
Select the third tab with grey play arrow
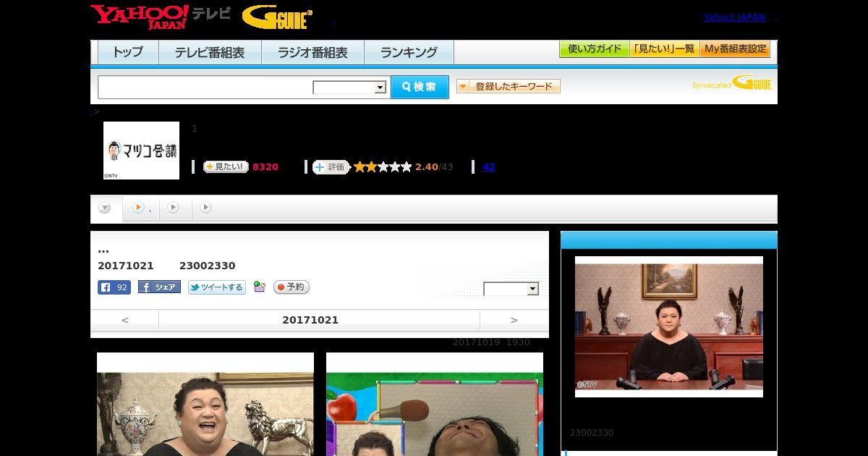coord(173,208)
